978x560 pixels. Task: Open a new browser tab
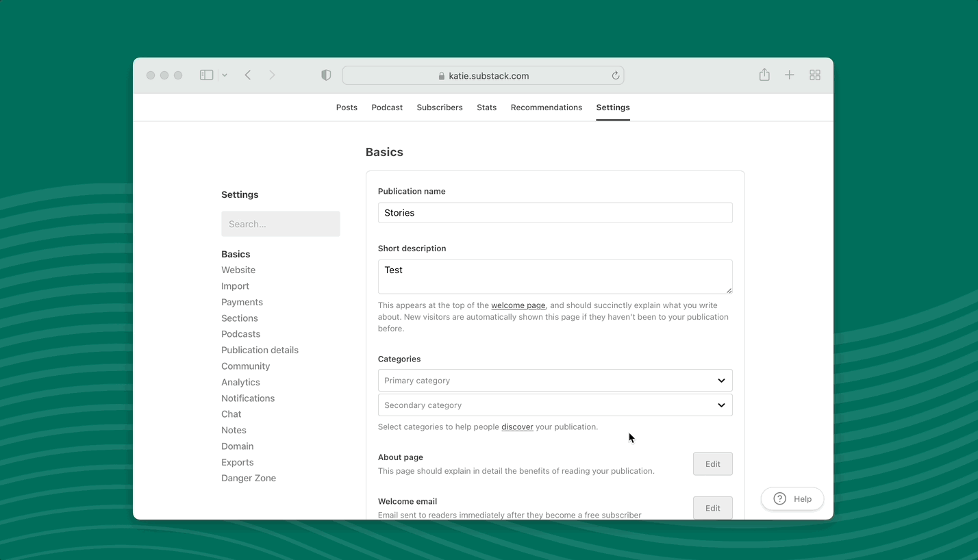tap(789, 75)
